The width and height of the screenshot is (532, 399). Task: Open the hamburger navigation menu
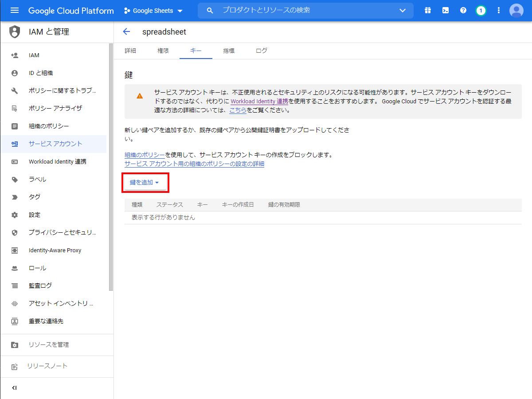pos(15,10)
